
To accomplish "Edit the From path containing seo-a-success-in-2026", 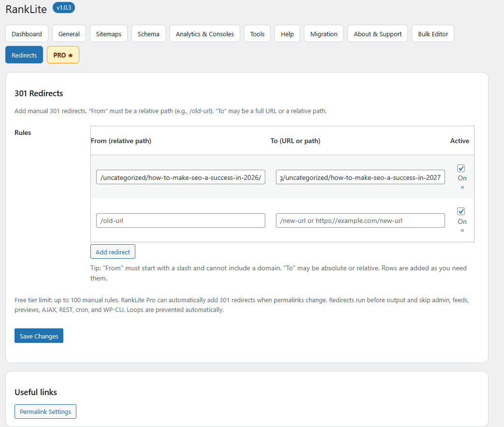I will 181,177.
